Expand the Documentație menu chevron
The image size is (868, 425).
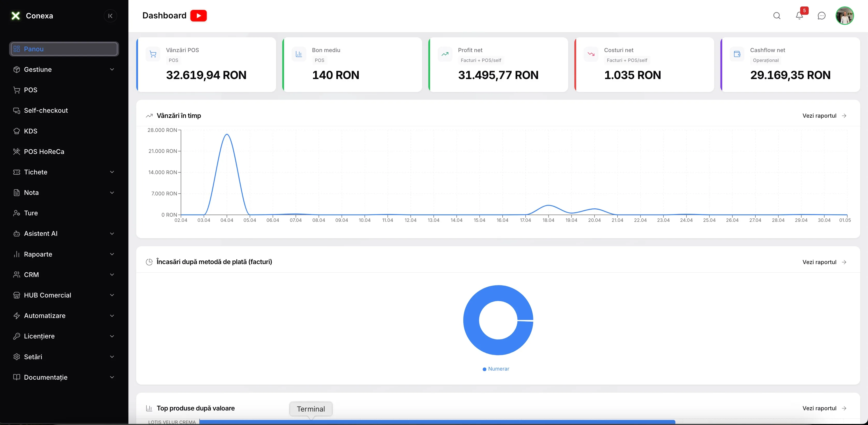pos(112,377)
